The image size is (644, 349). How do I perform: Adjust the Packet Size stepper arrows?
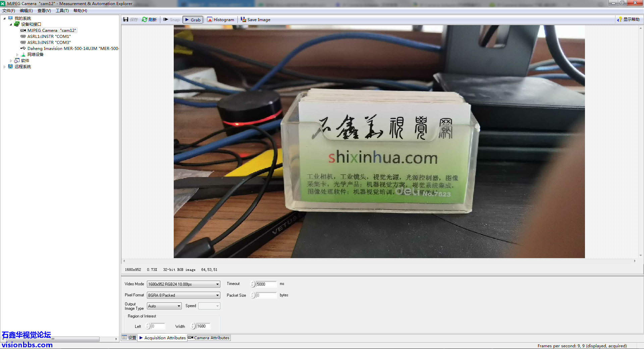[253, 295]
